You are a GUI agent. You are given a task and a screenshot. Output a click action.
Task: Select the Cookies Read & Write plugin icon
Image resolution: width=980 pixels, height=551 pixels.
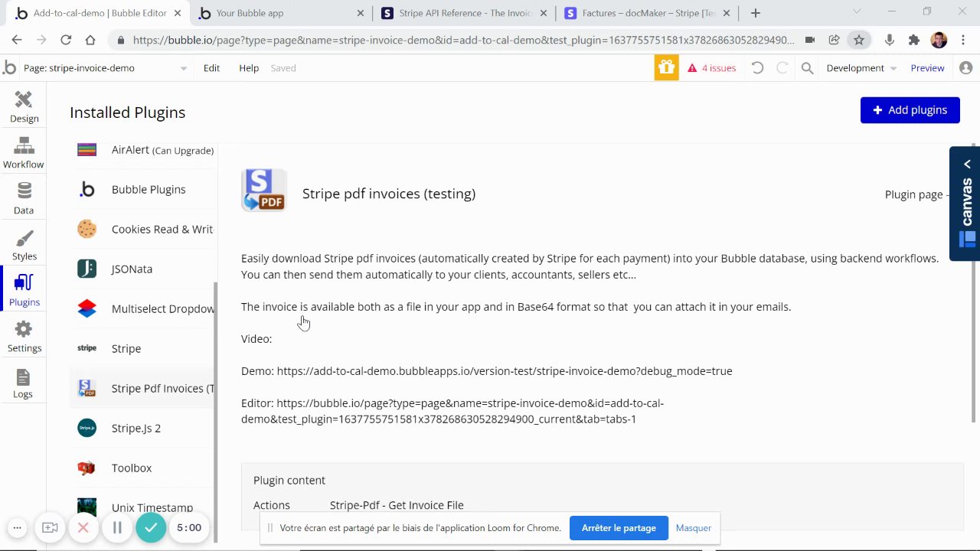87,229
